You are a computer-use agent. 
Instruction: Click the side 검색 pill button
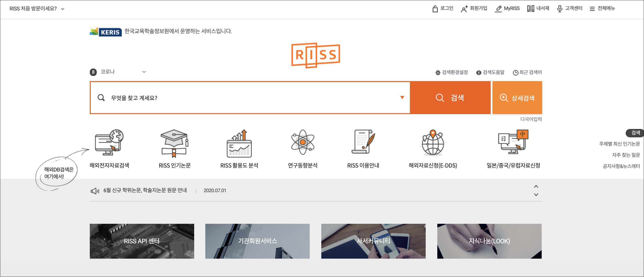pyautogui.click(x=635, y=133)
